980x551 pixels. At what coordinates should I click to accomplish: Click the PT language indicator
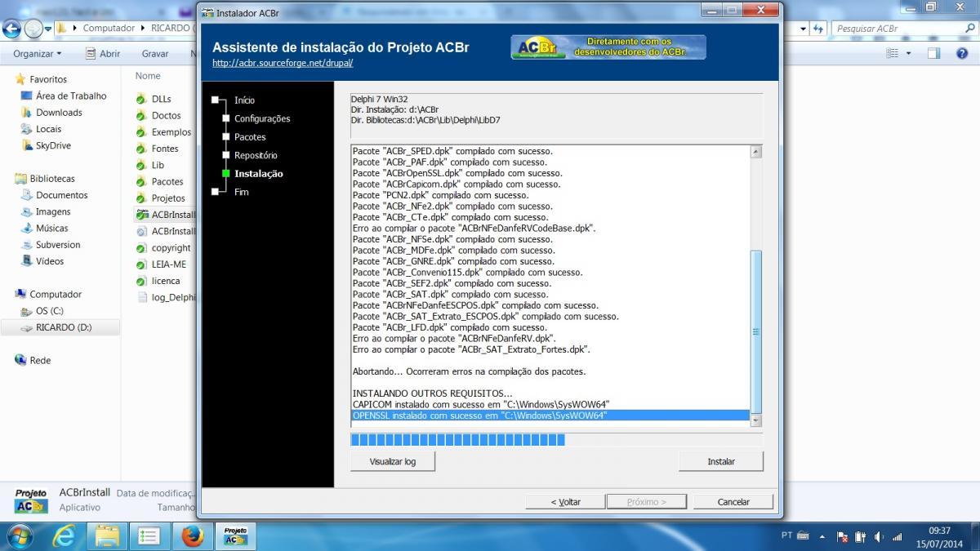[786, 535]
